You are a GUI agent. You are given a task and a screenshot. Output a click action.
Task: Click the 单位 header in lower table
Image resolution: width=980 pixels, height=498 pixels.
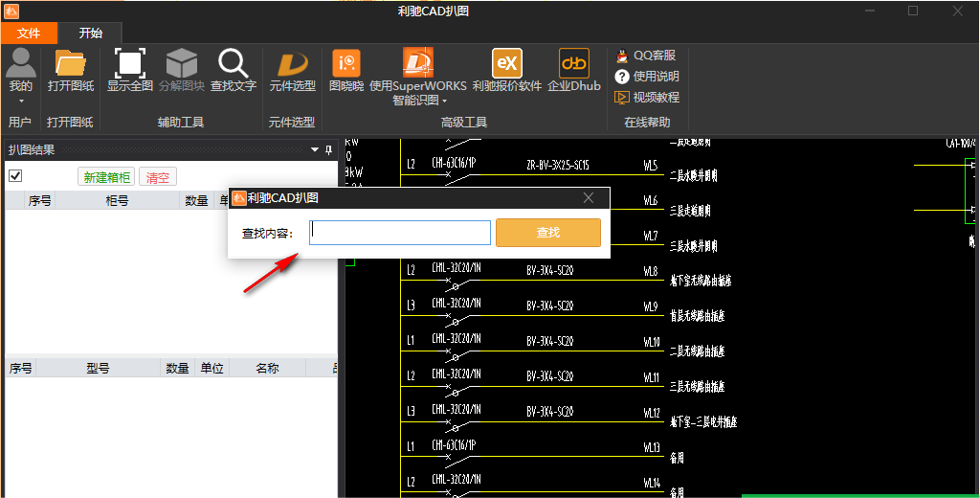tap(212, 368)
